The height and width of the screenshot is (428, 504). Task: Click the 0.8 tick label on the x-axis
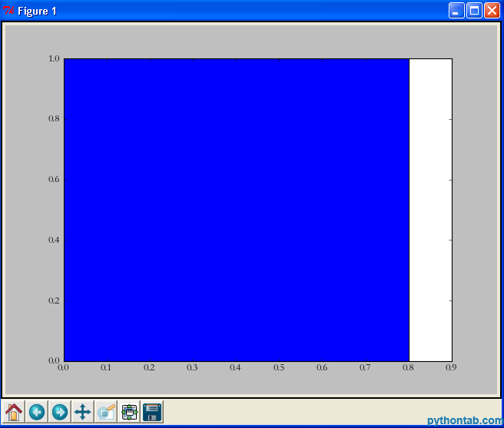409,367
